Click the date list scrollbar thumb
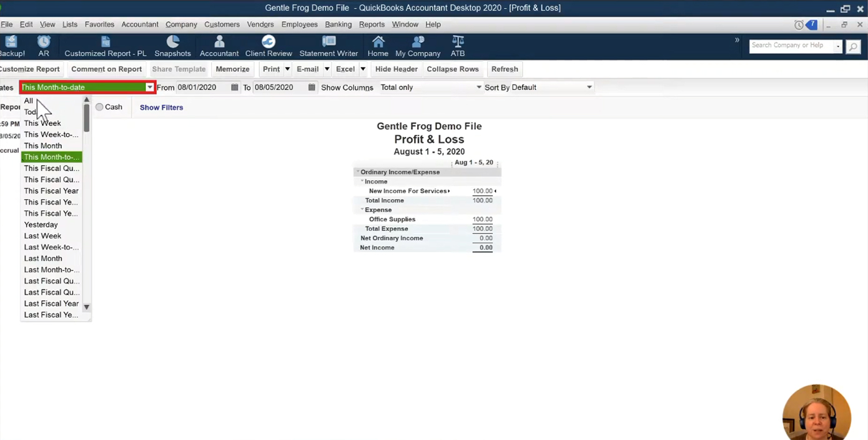The image size is (868, 440). pos(87,117)
